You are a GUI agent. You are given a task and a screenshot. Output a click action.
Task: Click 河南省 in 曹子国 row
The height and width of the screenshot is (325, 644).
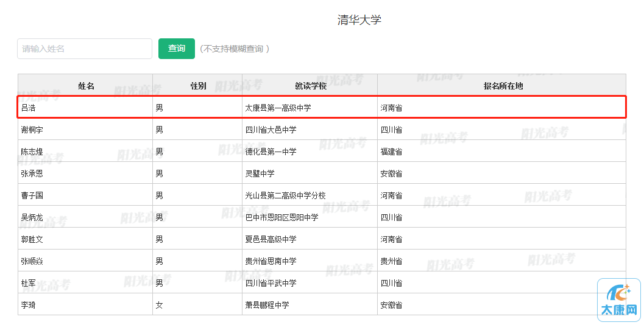[391, 195]
